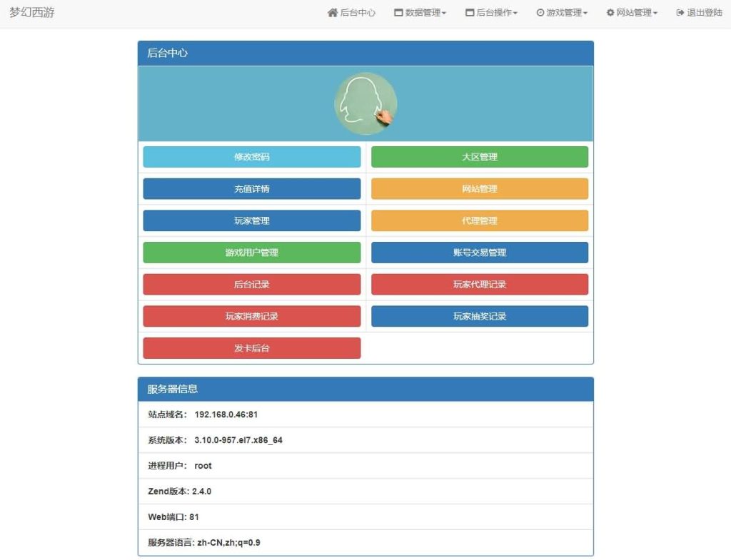This screenshot has height=560, width=731.
Task: Open 大区管理 from the panel
Action: [479, 157]
